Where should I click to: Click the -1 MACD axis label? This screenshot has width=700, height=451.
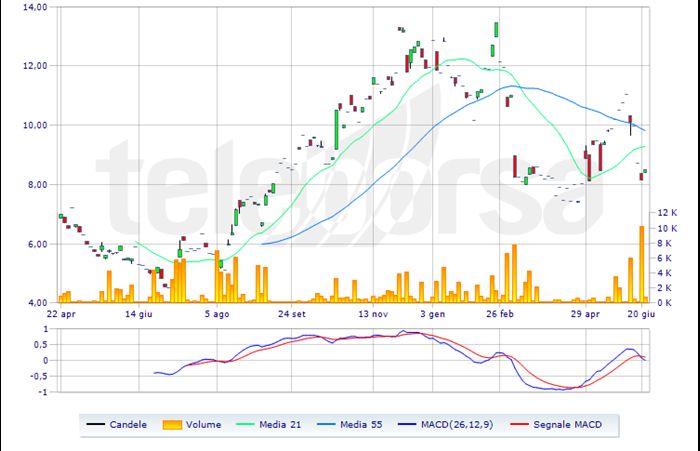[x=42, y=392]
